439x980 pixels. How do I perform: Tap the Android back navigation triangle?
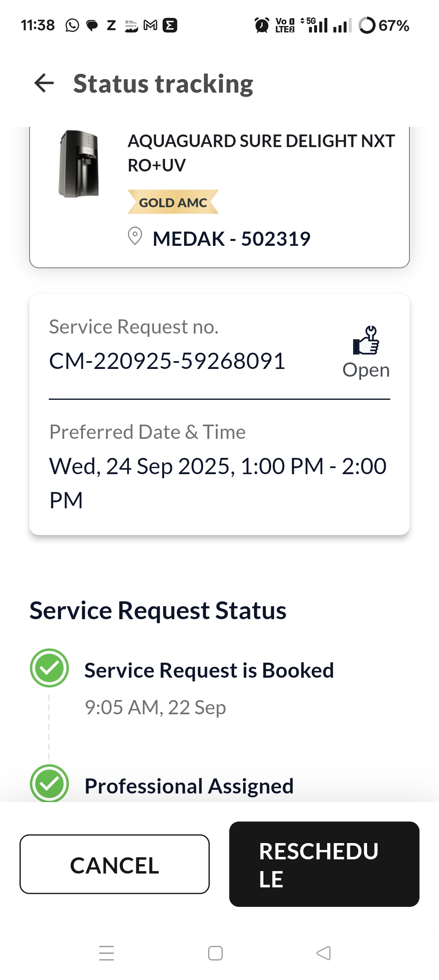324,953
